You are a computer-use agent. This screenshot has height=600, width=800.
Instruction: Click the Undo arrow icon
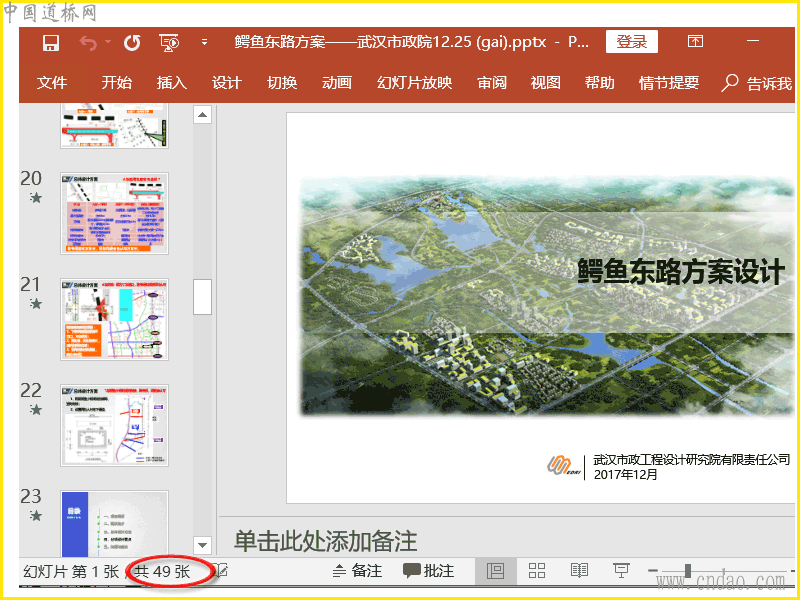point(88,42)
